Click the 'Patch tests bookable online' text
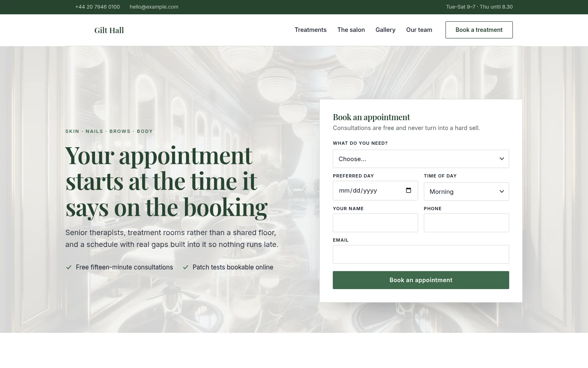The width and height of the screenshot is (588, 368). (233, 267)
